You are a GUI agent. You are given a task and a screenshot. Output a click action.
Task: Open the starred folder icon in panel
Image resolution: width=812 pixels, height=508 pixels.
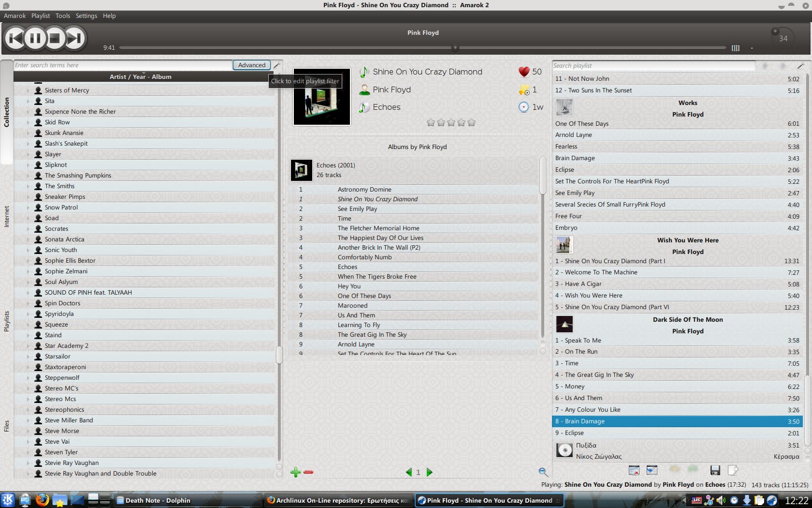tap(59, 500)
